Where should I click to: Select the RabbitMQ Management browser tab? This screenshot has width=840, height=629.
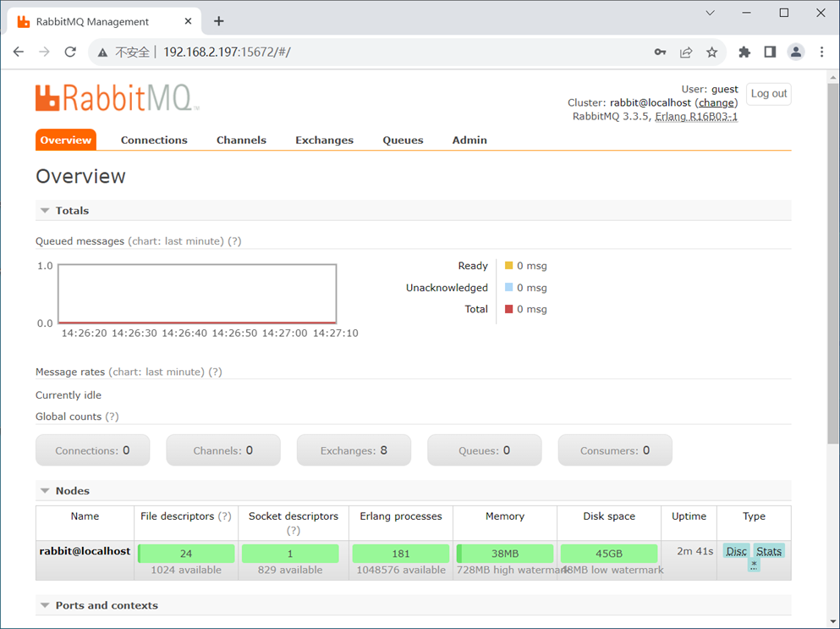coord(104,21)
